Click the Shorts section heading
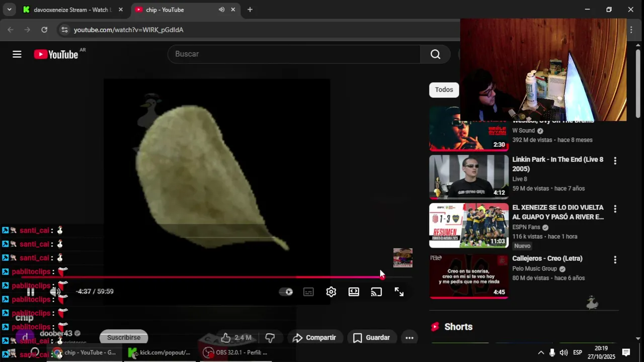This screenshot has height=362, width=644. (458, 327)
